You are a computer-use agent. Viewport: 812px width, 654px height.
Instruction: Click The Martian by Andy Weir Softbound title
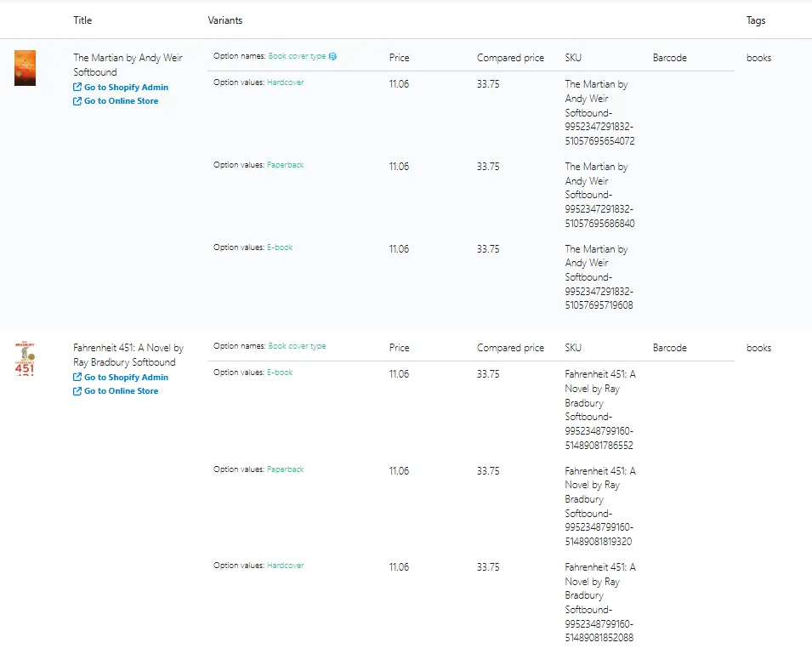click(x=128, y=65)
